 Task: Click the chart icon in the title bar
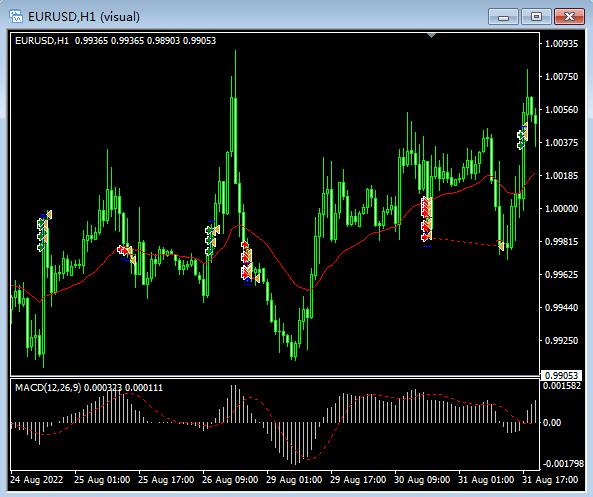tap(16, 17)
